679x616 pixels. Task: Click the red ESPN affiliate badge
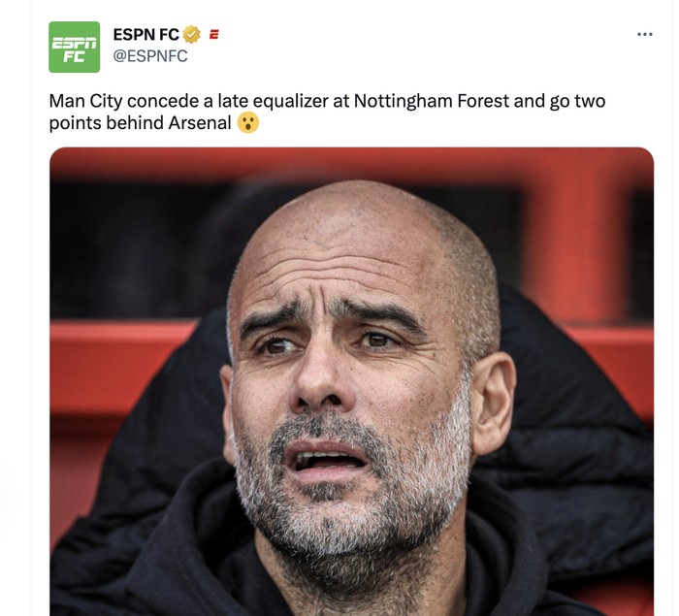click(x=214, y=35)
